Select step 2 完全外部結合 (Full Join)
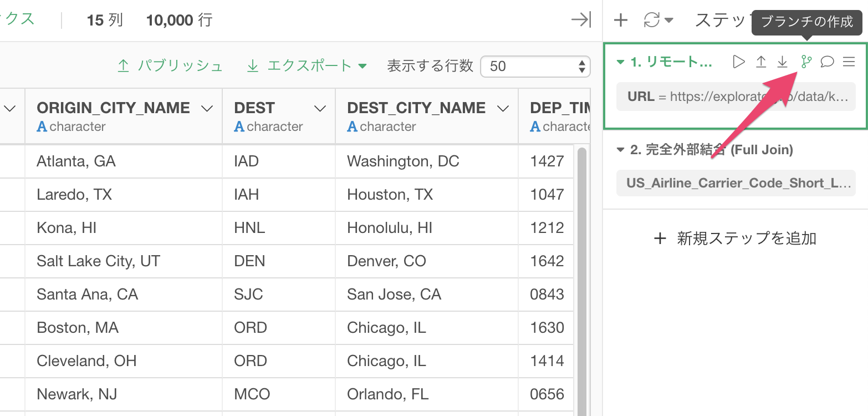The image size is (868, 416). tap(712, 150)
